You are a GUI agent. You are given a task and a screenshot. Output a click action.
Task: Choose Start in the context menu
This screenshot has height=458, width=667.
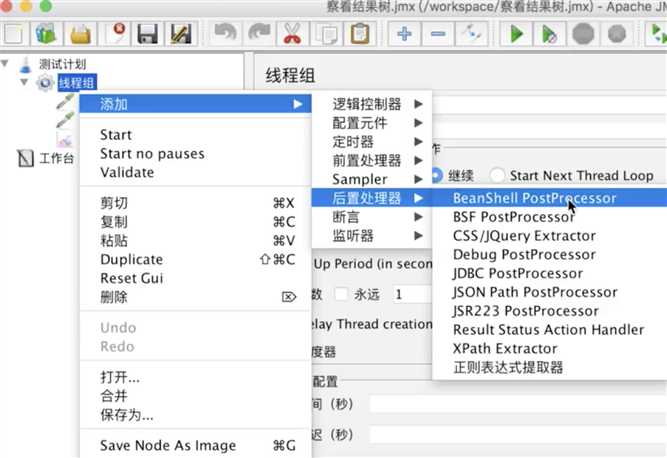[x=196, y=135]
